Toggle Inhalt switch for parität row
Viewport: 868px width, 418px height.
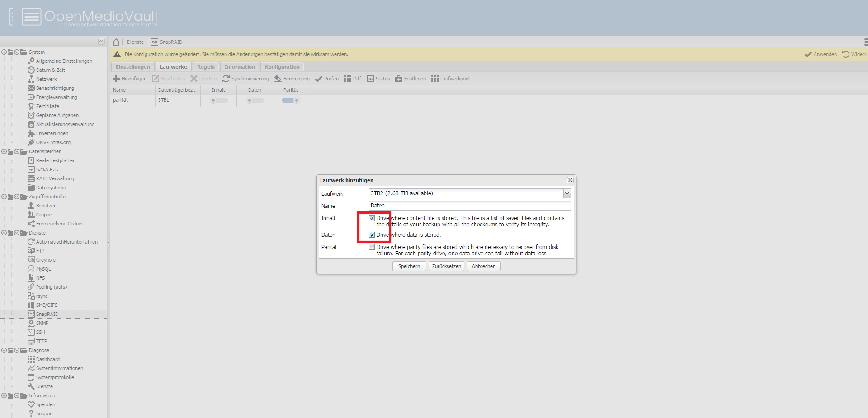point(219,100)
